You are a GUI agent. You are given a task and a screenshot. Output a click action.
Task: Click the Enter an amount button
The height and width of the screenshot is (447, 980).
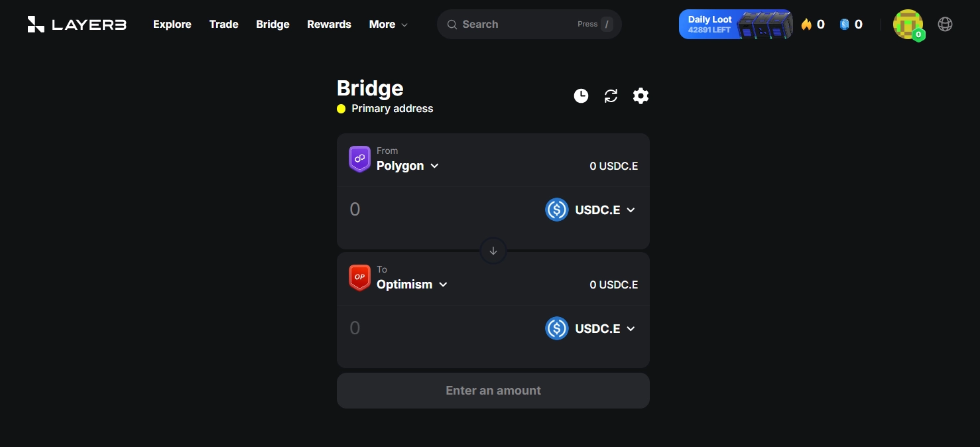[493, 391]
